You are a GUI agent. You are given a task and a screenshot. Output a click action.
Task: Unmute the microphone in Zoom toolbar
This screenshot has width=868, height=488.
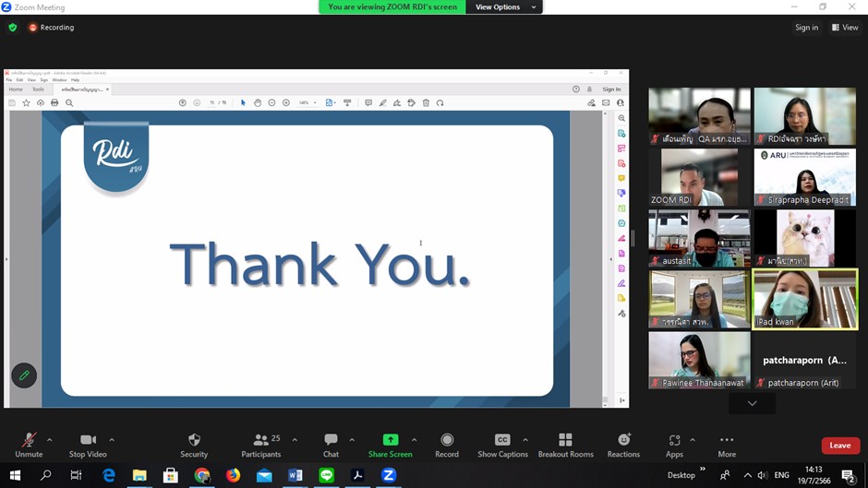29,446
